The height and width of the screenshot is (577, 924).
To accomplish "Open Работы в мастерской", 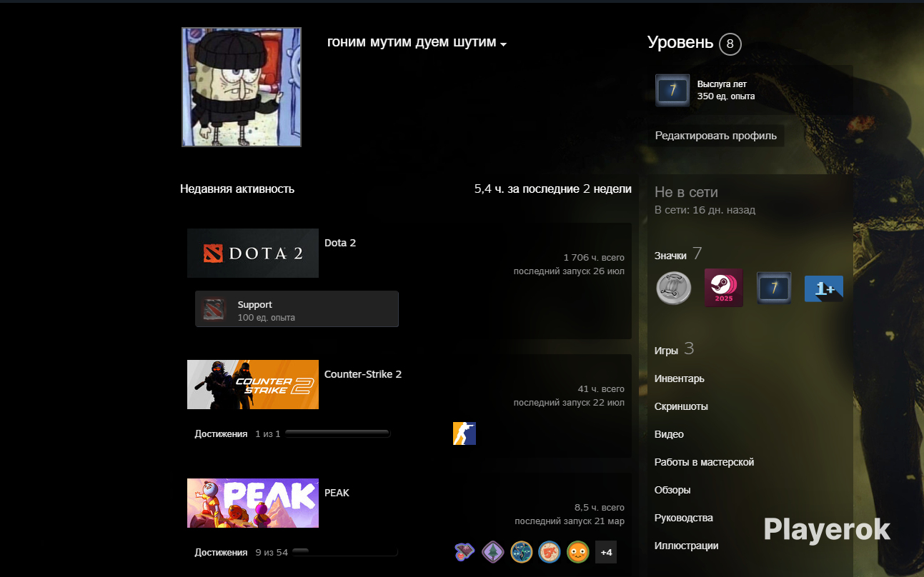I will [704, 462].
